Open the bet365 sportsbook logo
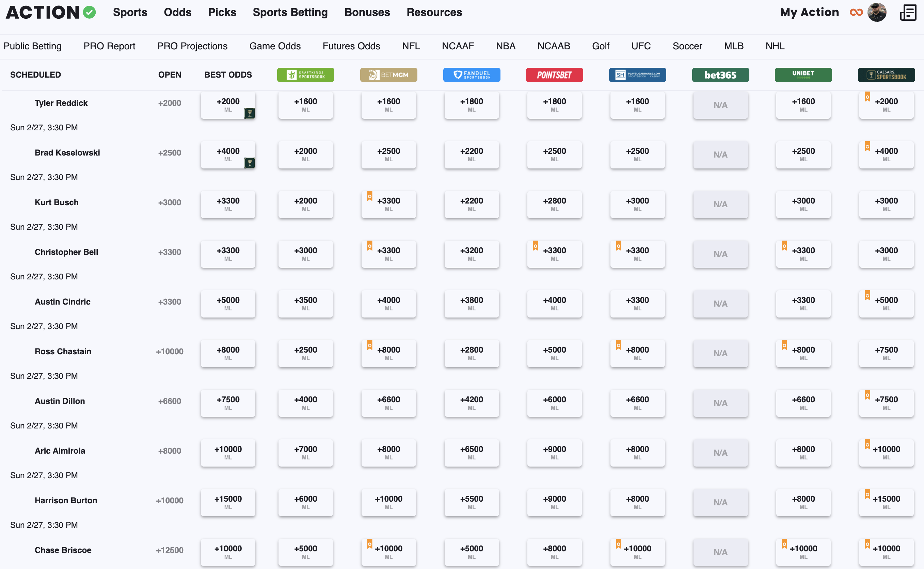Image resolution: width=924 pixels, height=569 pixels. [720, 75]
